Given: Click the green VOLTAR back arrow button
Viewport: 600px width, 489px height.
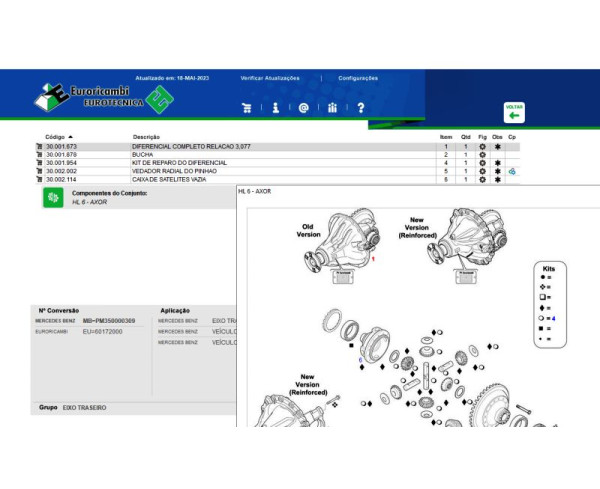Looking at the screenshot, I should 514,111.
